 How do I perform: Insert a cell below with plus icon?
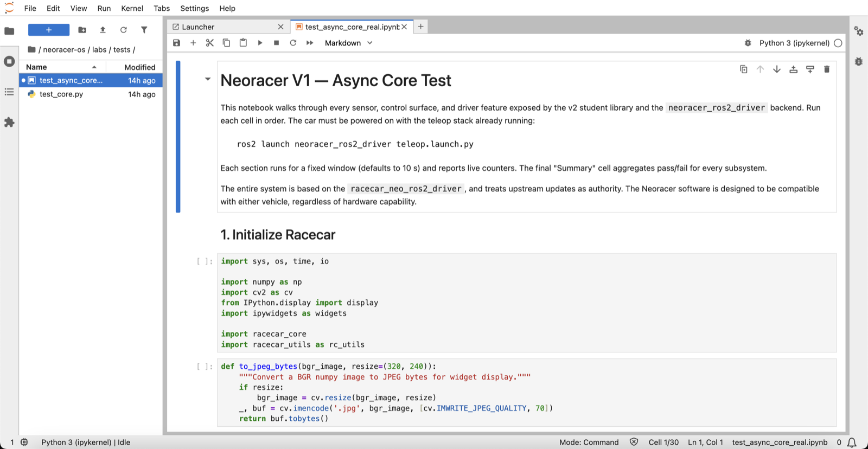point(193,43)
